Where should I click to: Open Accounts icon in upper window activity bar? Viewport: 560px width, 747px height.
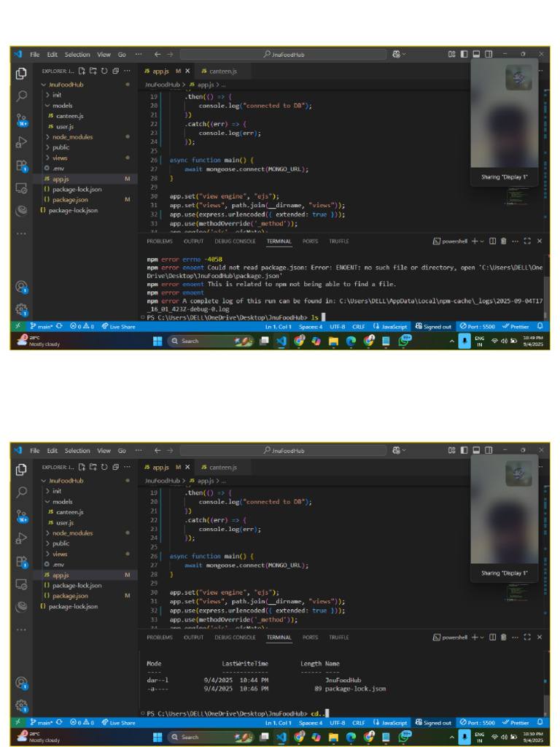point(21,287)
